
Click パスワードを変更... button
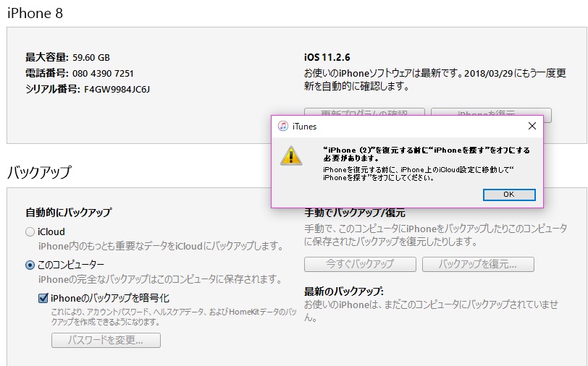(x=106, y=340)
